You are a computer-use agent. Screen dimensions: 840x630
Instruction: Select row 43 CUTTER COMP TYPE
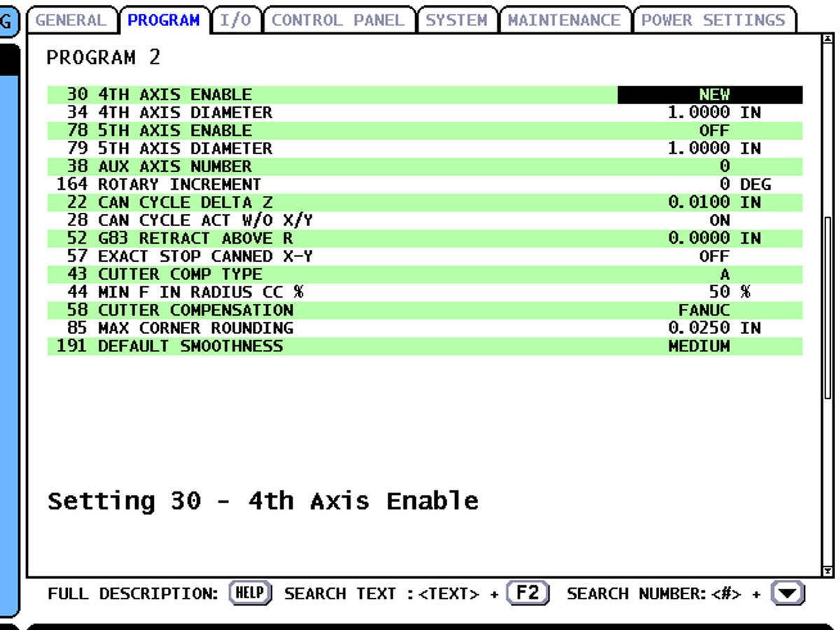tap(425, 274)
